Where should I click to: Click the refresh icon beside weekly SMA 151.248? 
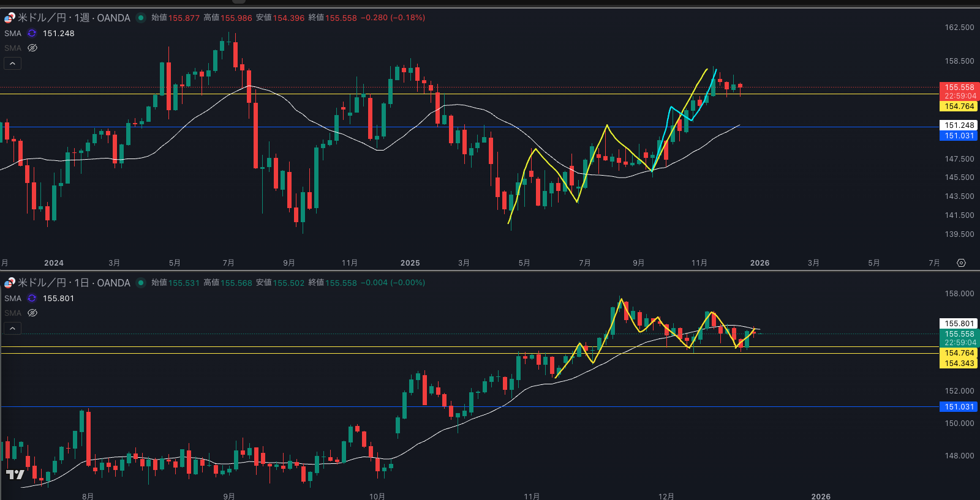click(32, 34)
